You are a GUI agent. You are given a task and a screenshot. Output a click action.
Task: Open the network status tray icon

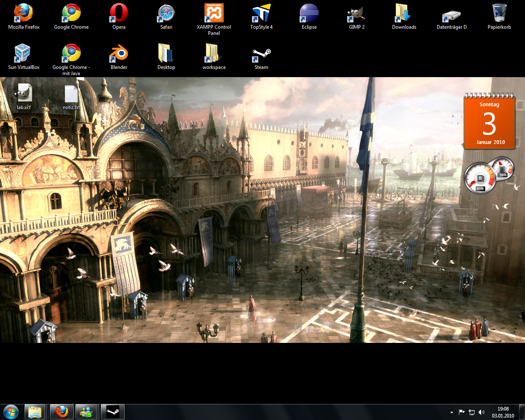tap(472, 412)
